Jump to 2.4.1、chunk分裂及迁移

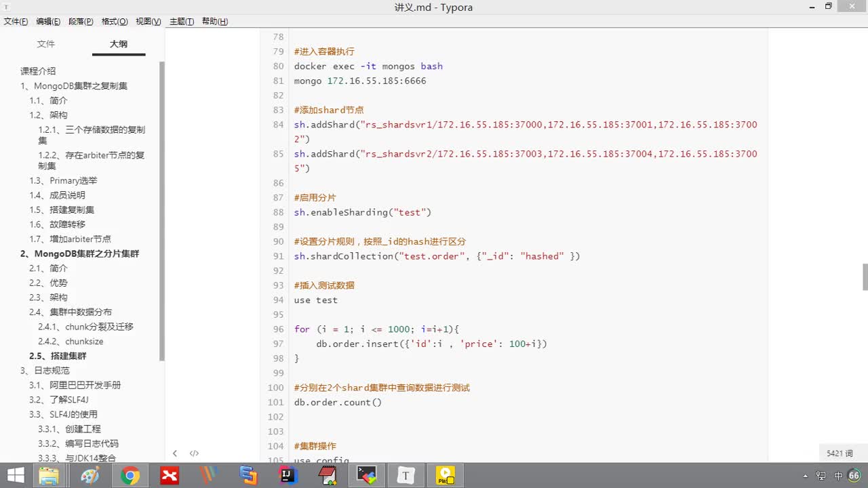85,327
